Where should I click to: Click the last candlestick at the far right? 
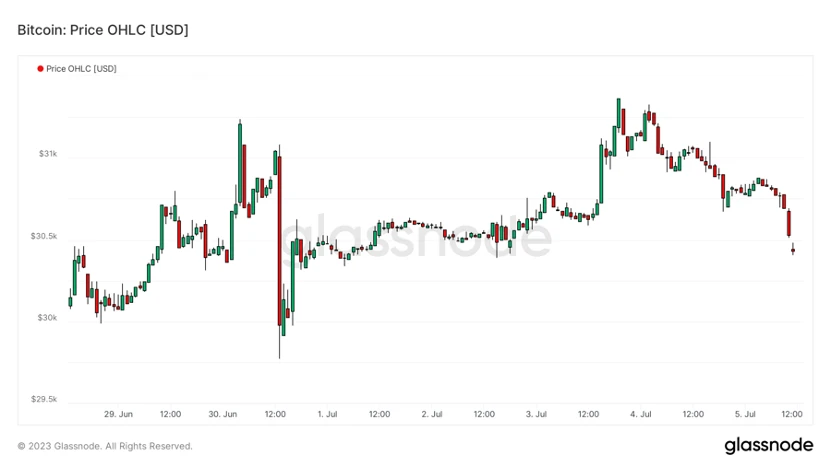(x=793, y=250)
